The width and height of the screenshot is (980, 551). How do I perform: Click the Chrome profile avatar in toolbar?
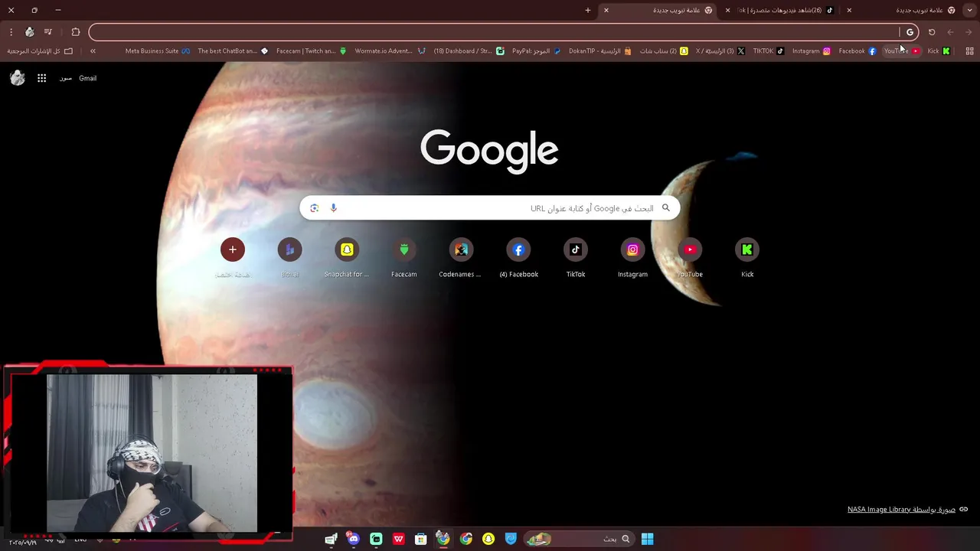tap(29, 32)
